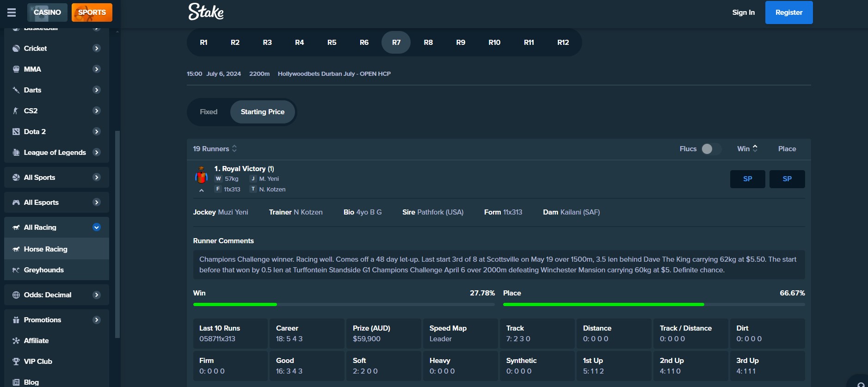Click Place SP button for Royal Victory
868x387 pixels.
(787, 179)
